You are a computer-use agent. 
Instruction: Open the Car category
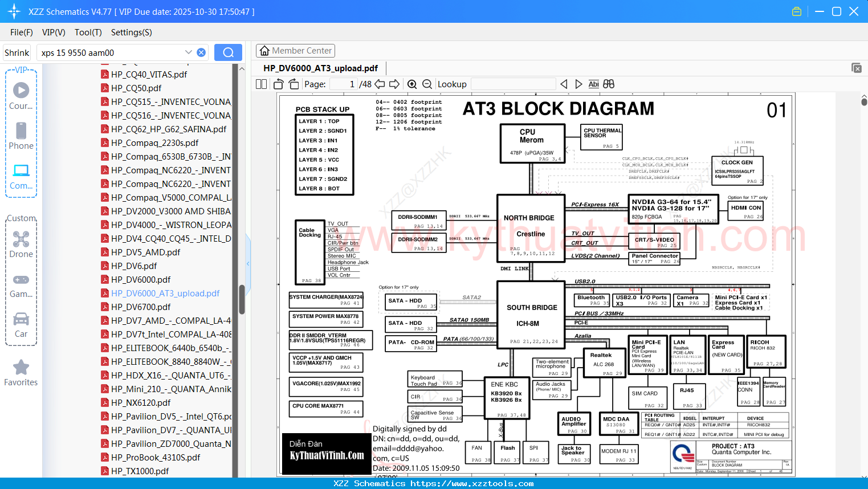(x=21, y=325)
